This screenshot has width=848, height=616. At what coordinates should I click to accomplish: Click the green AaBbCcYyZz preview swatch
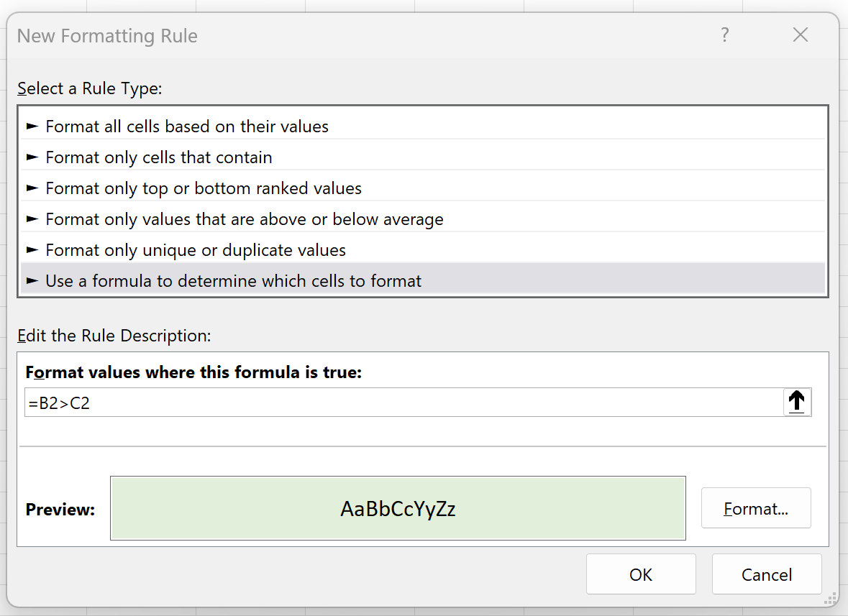398,508
